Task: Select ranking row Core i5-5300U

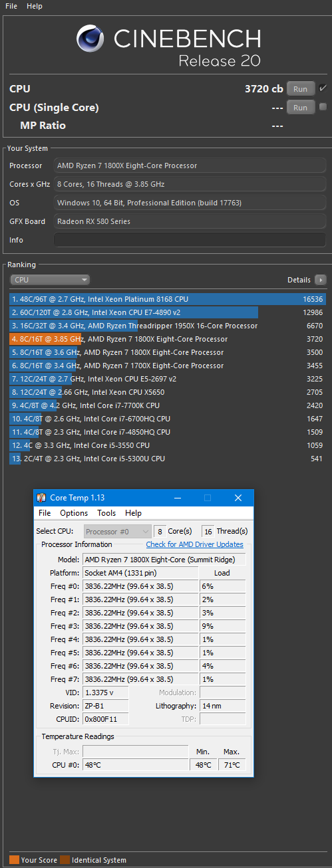Action: pos(168,459)
